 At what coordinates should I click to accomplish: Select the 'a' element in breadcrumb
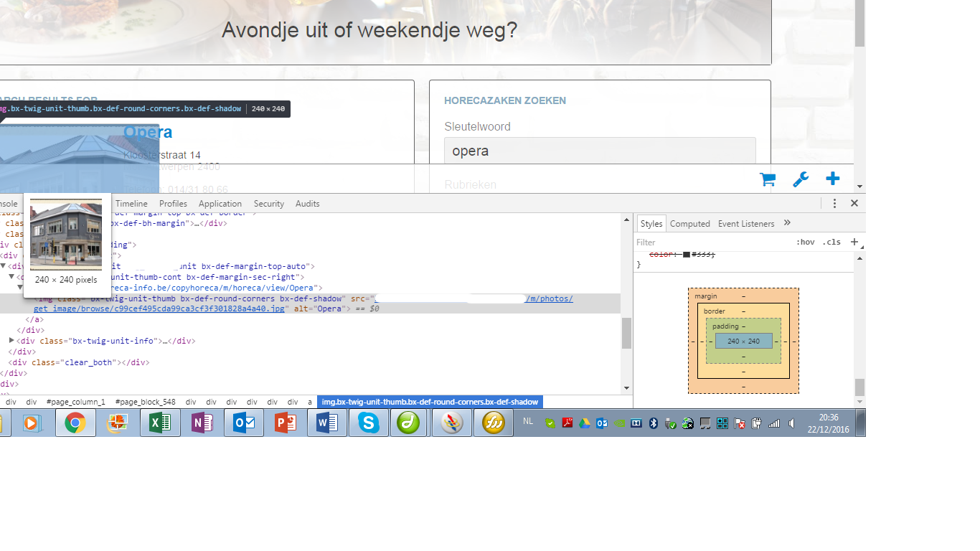tap(310, 402)
